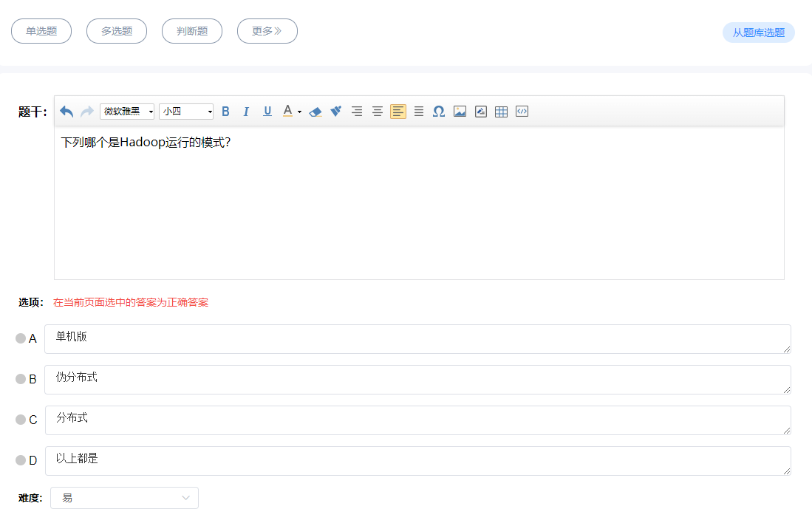812x509 pixels.
Task: Apply italic formatting to question text
Action: [246, 112]
